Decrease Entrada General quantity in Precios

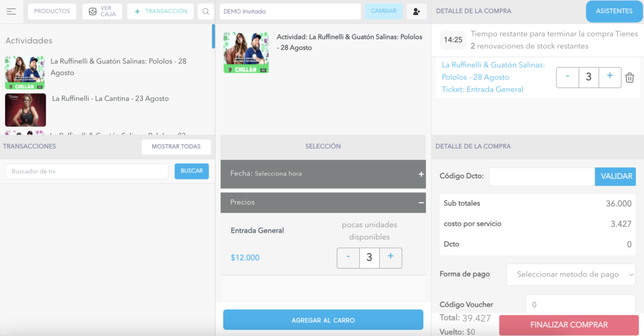(348, 257)
